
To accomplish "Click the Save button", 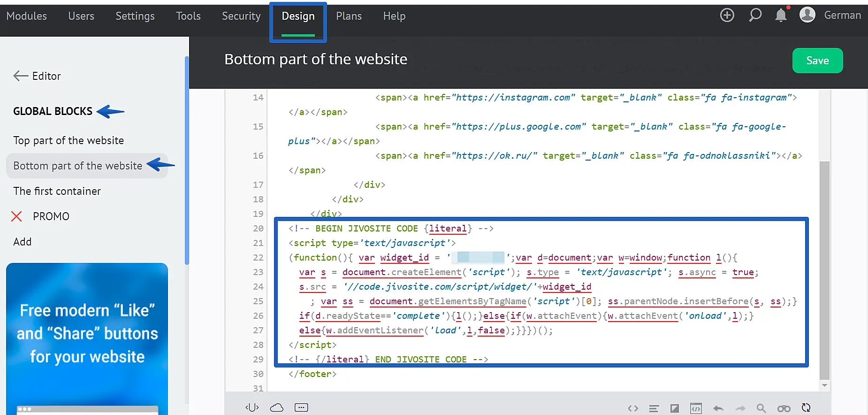I will click(817, 61).
